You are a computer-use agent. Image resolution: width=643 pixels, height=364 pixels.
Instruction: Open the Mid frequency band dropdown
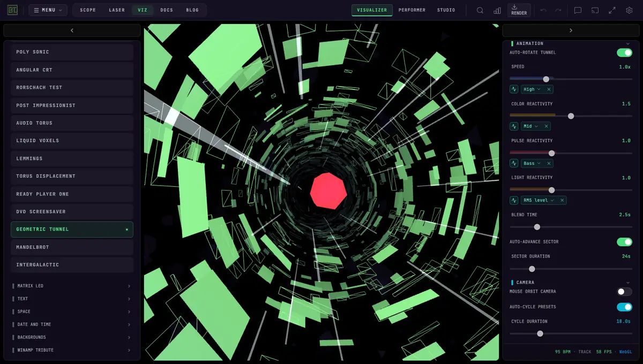(530, 126)
